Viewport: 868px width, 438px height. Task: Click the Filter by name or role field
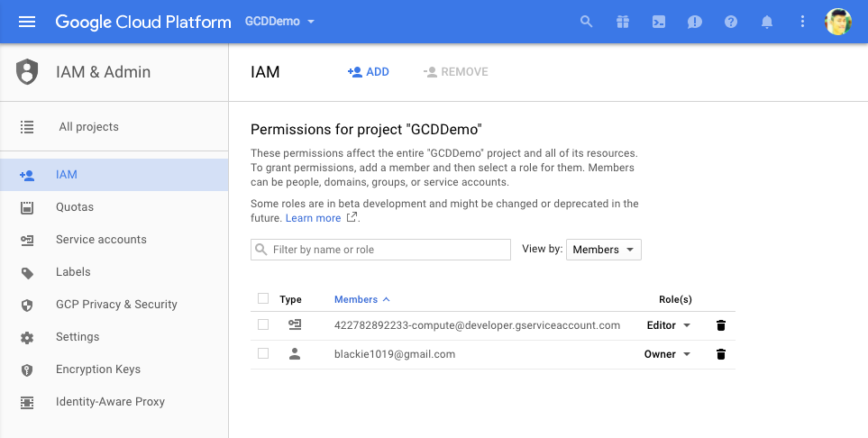pyautogui.click(x=388, y=250)
